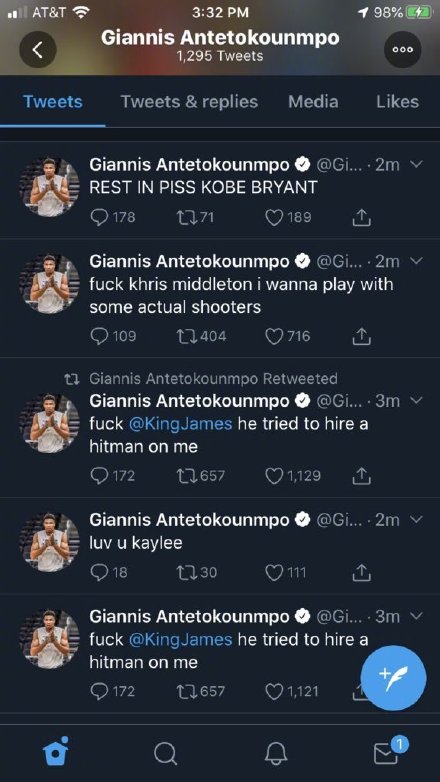
Task: Open Notifications bell in bottom bar
Action: click(275, 753)
